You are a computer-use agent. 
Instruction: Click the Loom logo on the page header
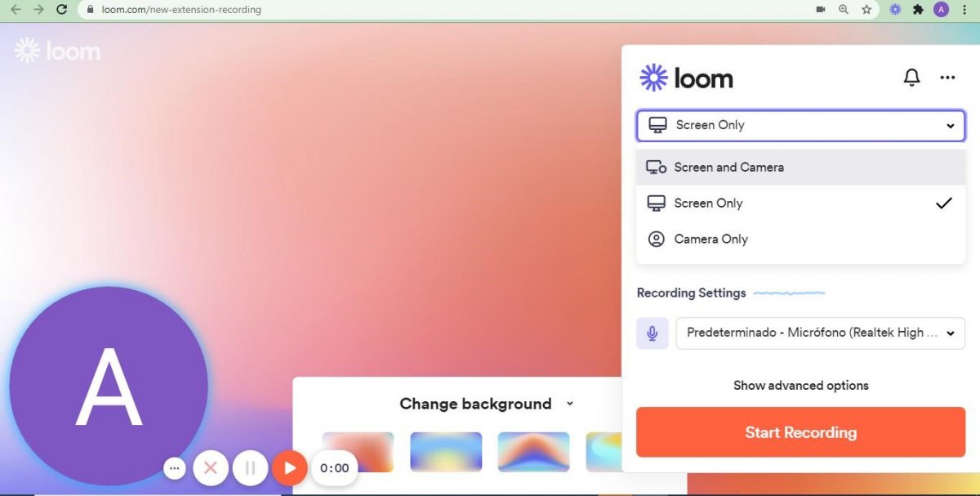57,51
